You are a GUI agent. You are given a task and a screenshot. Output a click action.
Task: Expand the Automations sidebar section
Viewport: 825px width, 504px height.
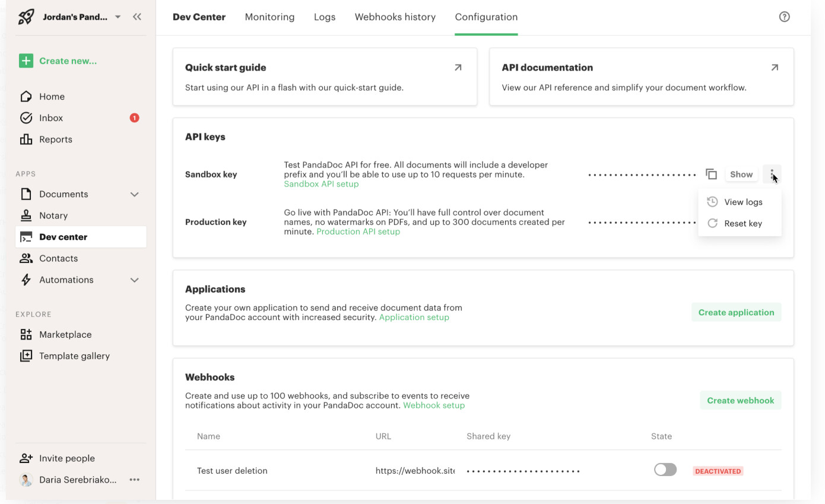click(135, 280)
